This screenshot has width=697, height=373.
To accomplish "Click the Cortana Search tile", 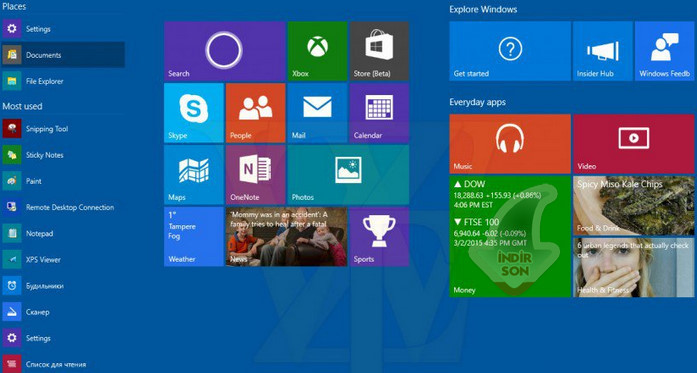I will pyautogui.click(x=224, y=51).
